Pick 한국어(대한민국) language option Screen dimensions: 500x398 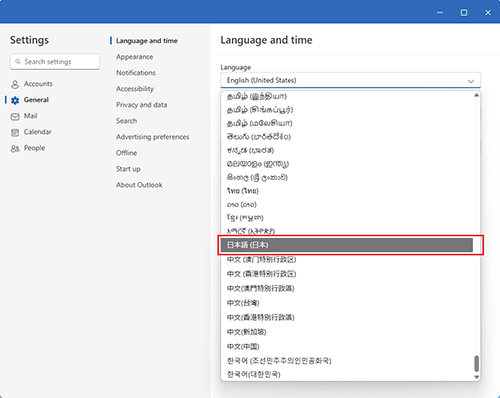[347, 374]
